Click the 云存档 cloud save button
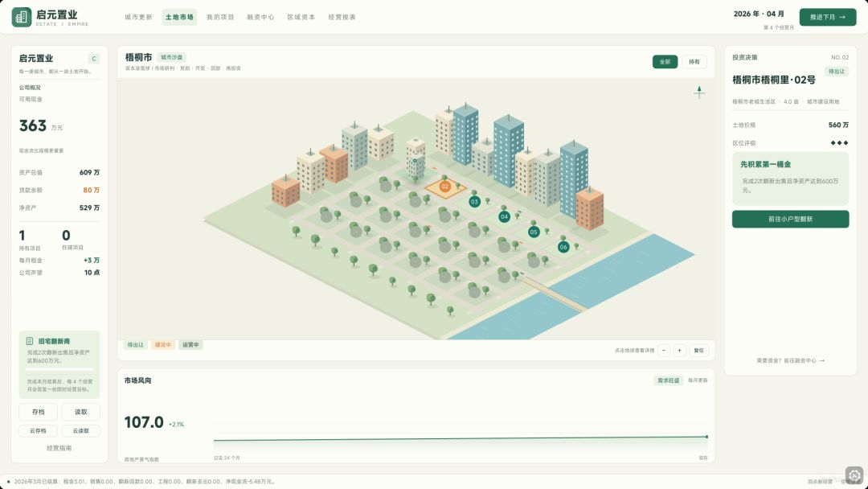This screenshot has height=489, width=868. (x=39, y=431)
